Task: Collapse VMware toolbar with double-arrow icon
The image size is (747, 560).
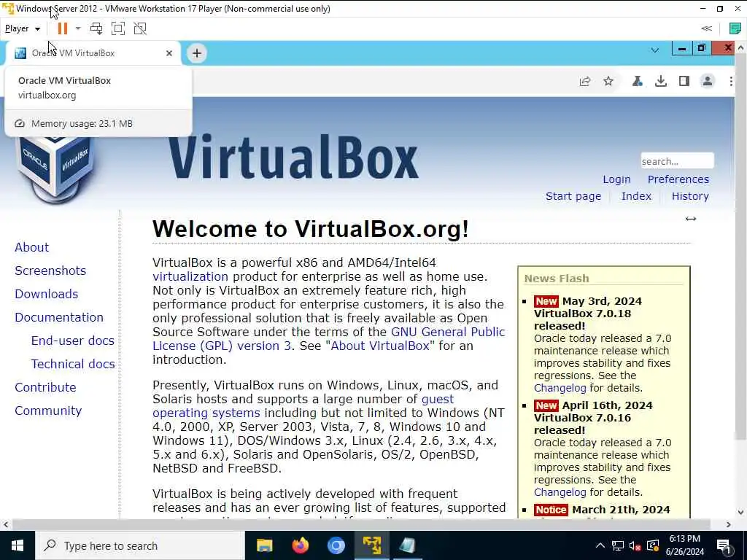Action: click(x=706, y=28)
